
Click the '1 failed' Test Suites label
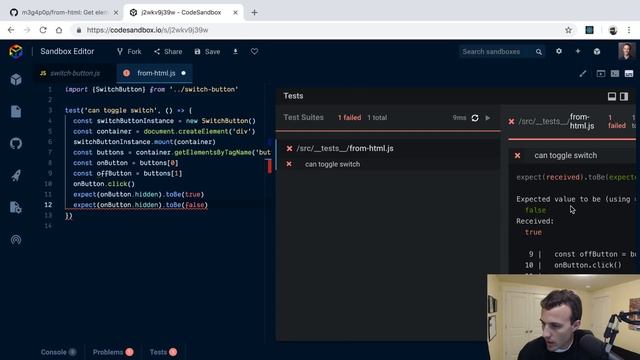point(349,118)
